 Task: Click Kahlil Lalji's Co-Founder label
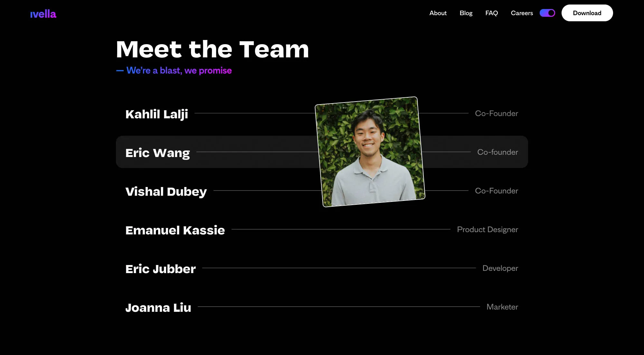[496, 113]
